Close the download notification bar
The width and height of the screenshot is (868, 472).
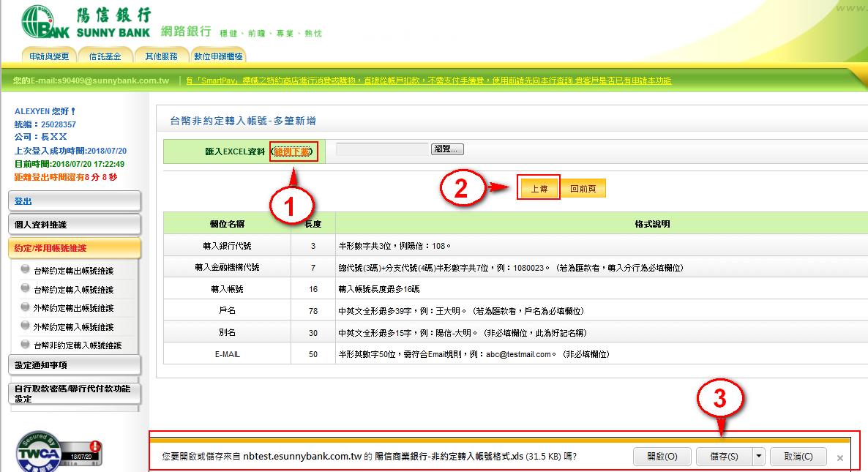[839, 457]
